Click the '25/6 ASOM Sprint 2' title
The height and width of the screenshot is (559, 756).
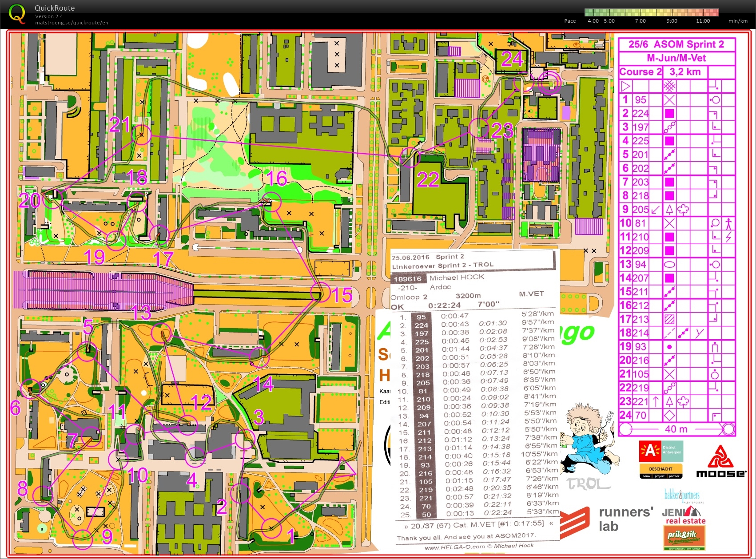[676, 44]
